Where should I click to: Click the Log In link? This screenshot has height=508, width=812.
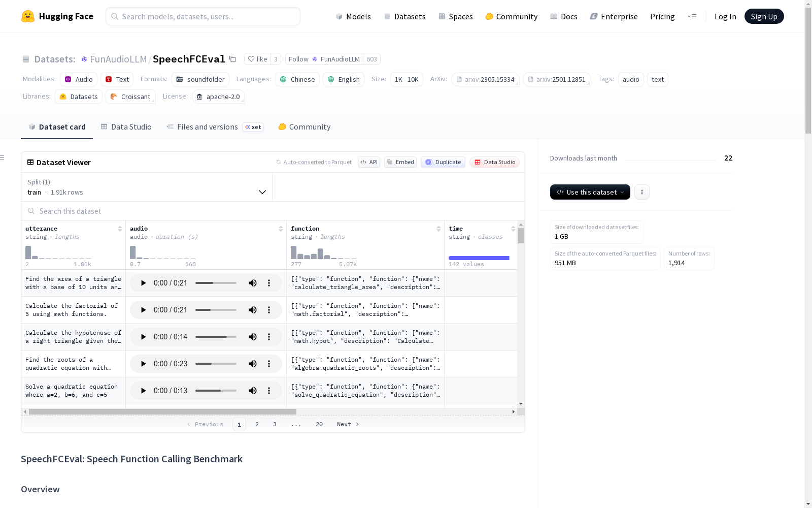click(725, 16)
